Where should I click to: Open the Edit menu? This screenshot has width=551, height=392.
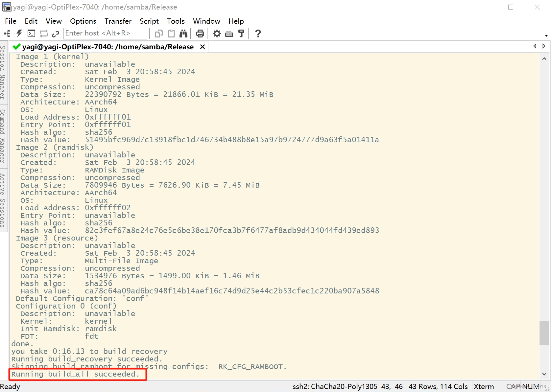pos(31,21)
